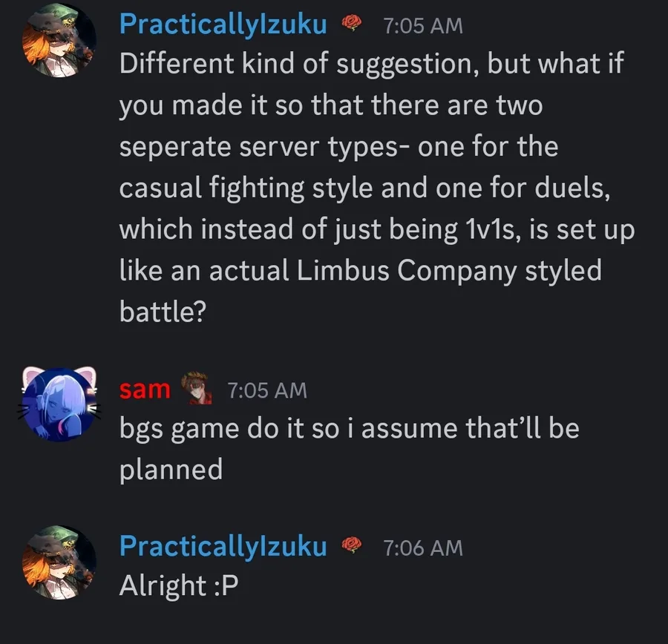Click sam's message starting with "bgs game"

point(349,429)
